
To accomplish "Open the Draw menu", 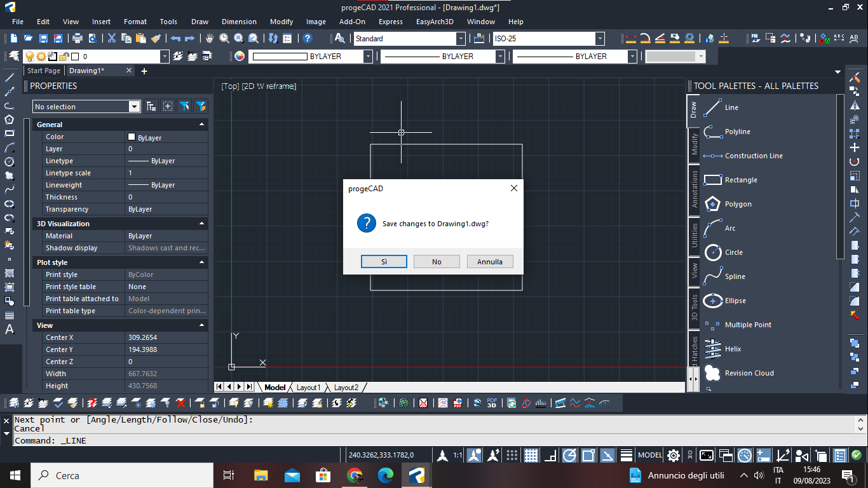I will [x=200, y=22].
